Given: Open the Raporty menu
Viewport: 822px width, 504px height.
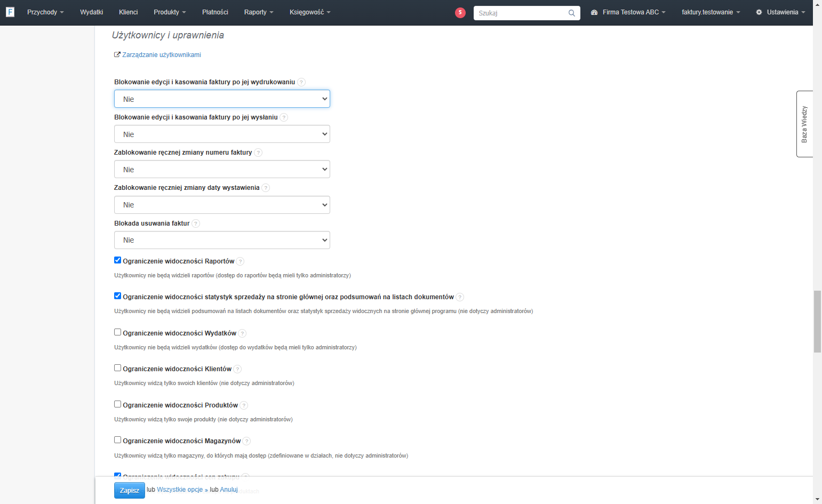Looking at the screenshot, I should pyautogui.click(x=259, y=12).
